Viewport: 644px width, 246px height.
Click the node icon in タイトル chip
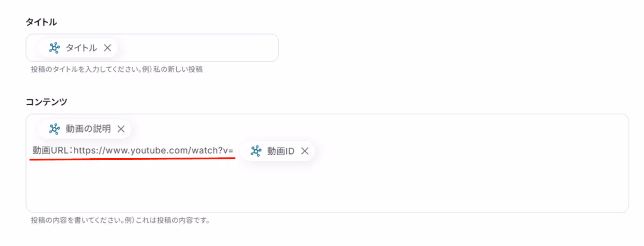coord(54,48)
